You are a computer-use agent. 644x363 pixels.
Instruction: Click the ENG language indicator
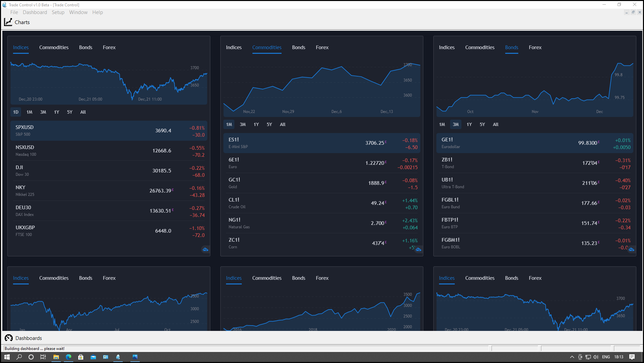[606, 357]
